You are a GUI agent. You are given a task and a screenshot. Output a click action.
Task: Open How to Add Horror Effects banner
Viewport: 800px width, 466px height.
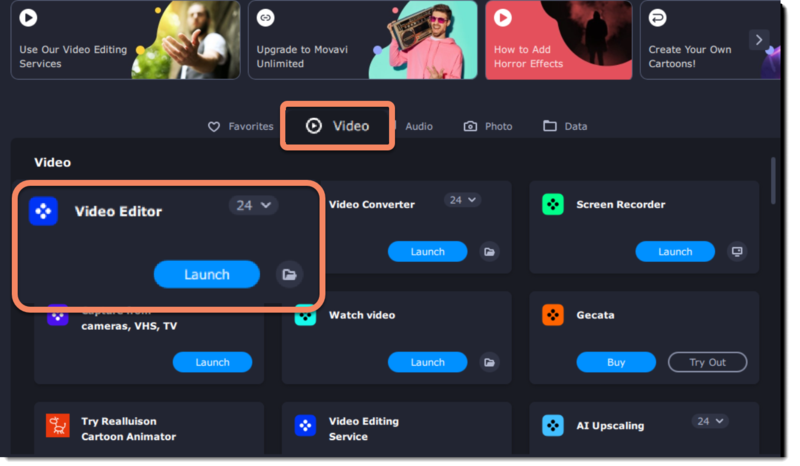[559, 40]
